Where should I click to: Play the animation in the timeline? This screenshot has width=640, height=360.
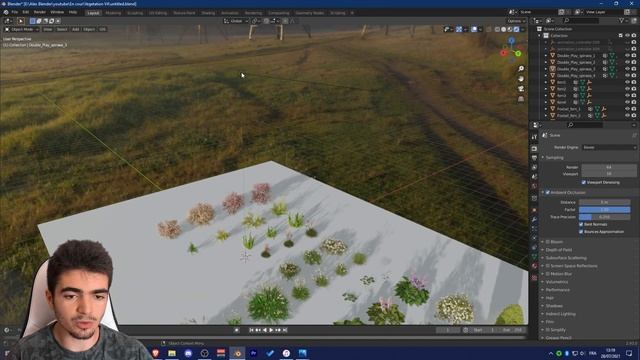pos(271,330)
